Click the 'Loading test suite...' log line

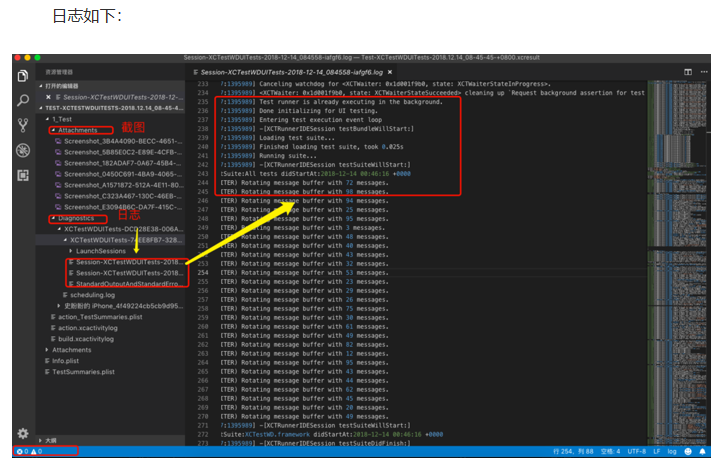tap(296, 138)
